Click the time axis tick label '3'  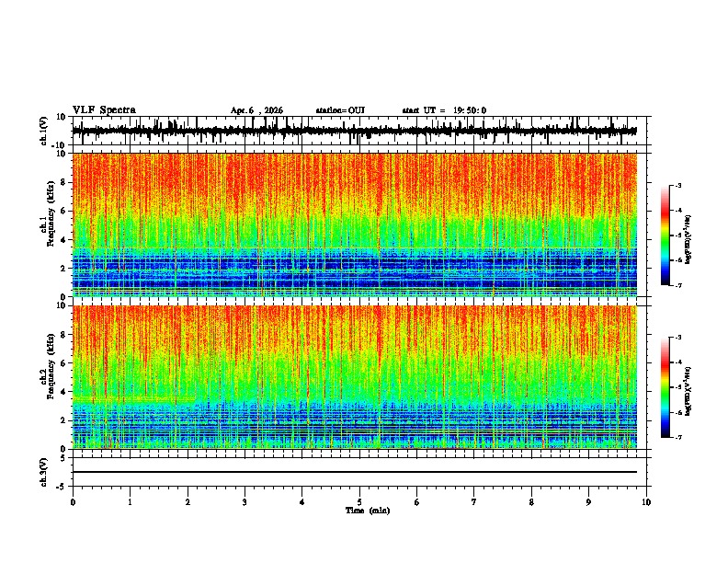[245, 502]
